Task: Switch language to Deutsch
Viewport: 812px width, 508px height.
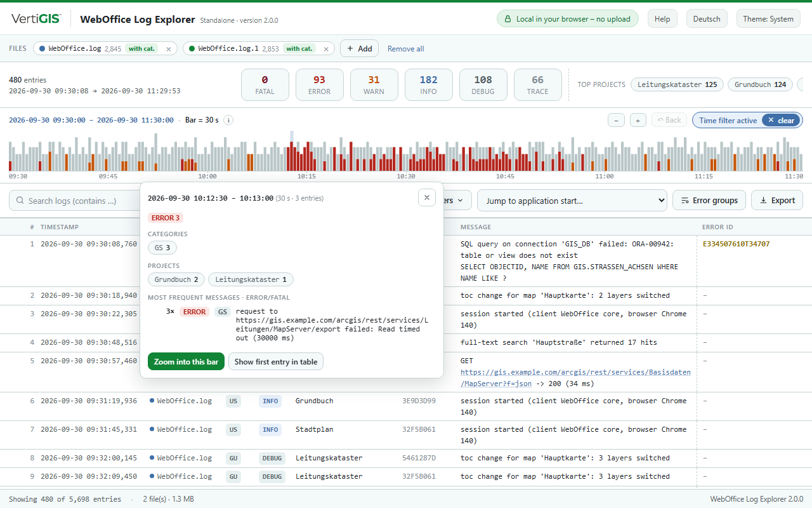Action: (x=707, y=19)
